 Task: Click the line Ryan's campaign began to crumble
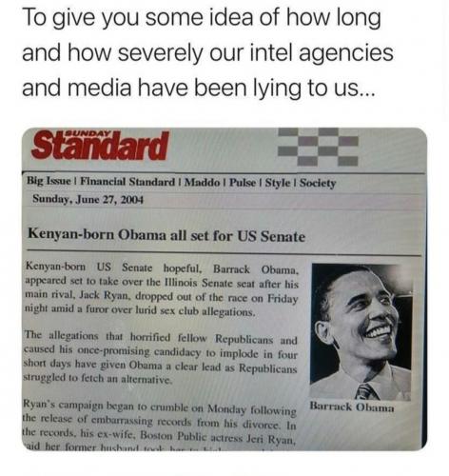tap(160, 407)
